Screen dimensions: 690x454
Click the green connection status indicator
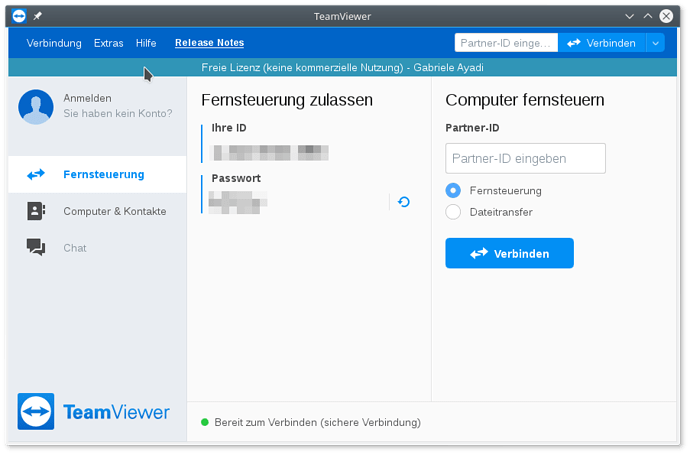click(205, 422)
